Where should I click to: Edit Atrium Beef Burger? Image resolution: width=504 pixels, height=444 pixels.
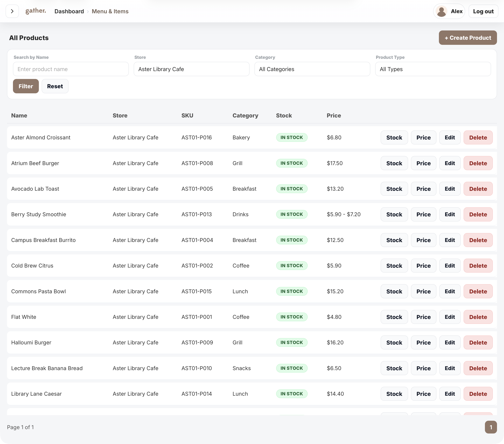coord(450,163)
